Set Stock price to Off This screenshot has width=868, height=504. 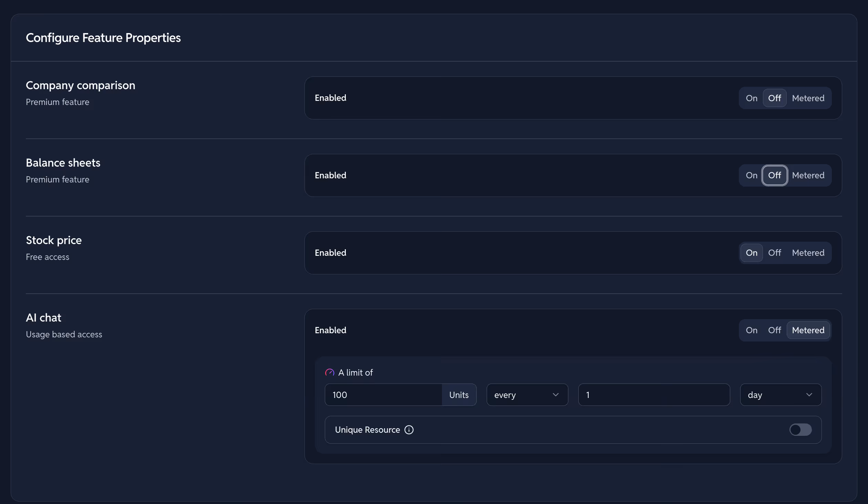pos(774,253)
